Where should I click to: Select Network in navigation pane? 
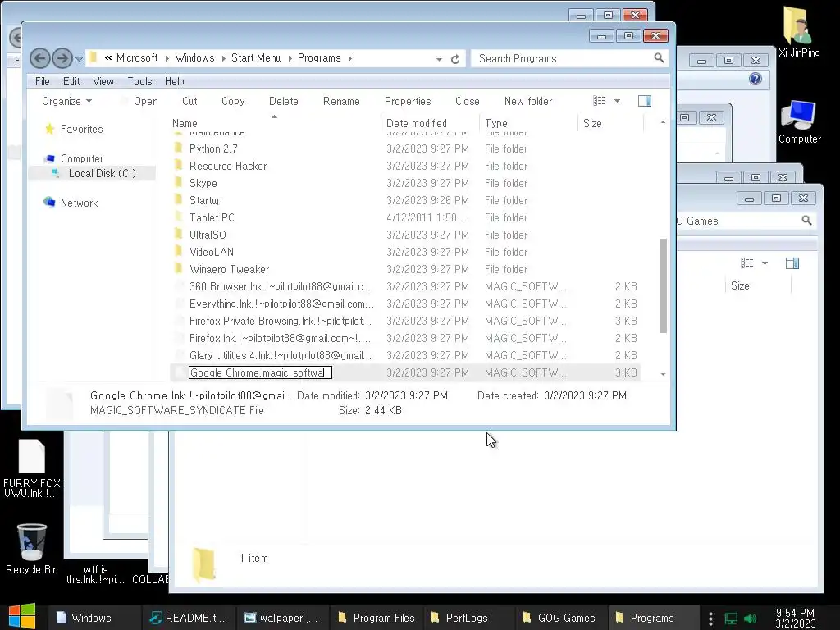(x=79, y=203)
